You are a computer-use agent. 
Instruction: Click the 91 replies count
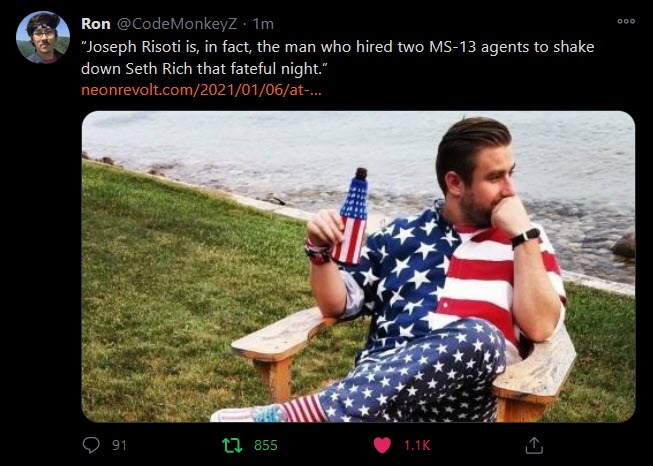(119, 445)
